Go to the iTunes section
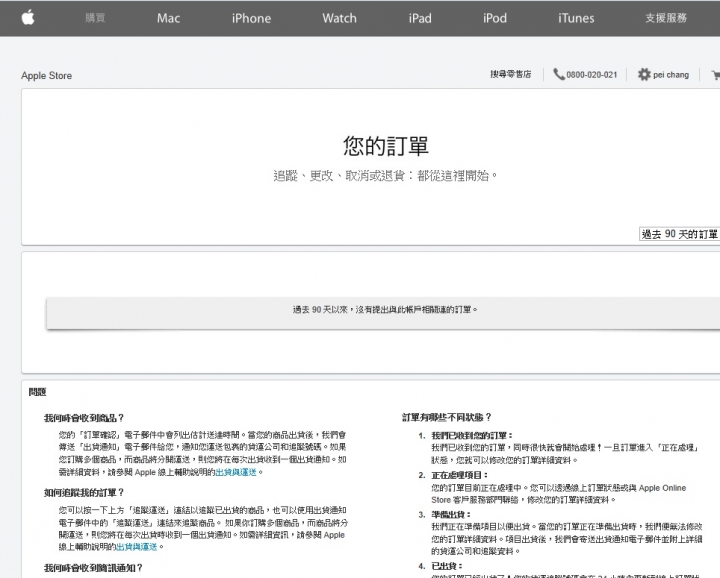This screenshot has height=578, width=720. click(576, 18)
